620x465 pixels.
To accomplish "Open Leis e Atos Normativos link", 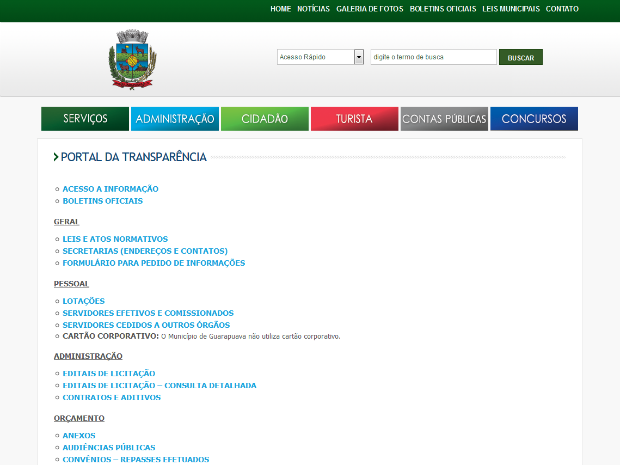I will point(115,239).
